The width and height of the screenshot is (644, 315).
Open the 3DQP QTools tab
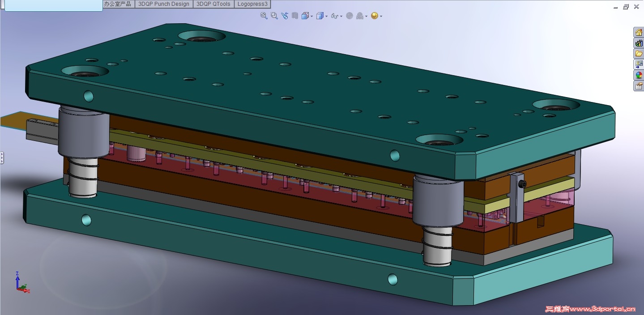point(213,4)
